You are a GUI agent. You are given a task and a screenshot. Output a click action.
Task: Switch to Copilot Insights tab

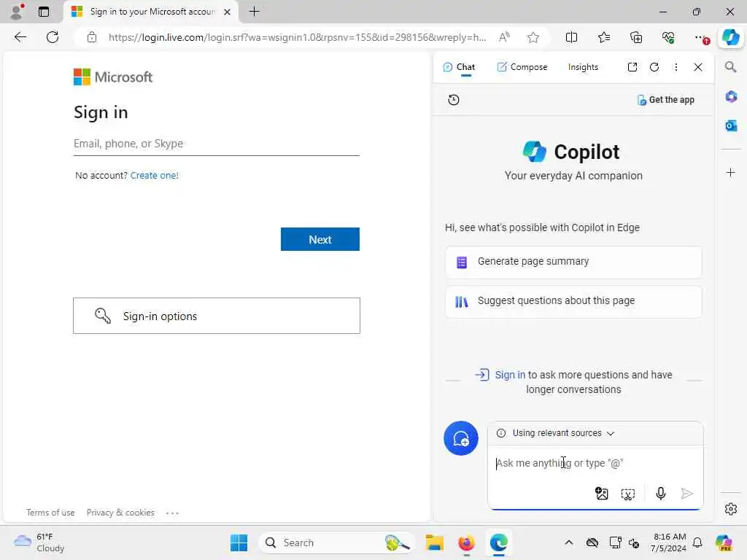[583, 67]
